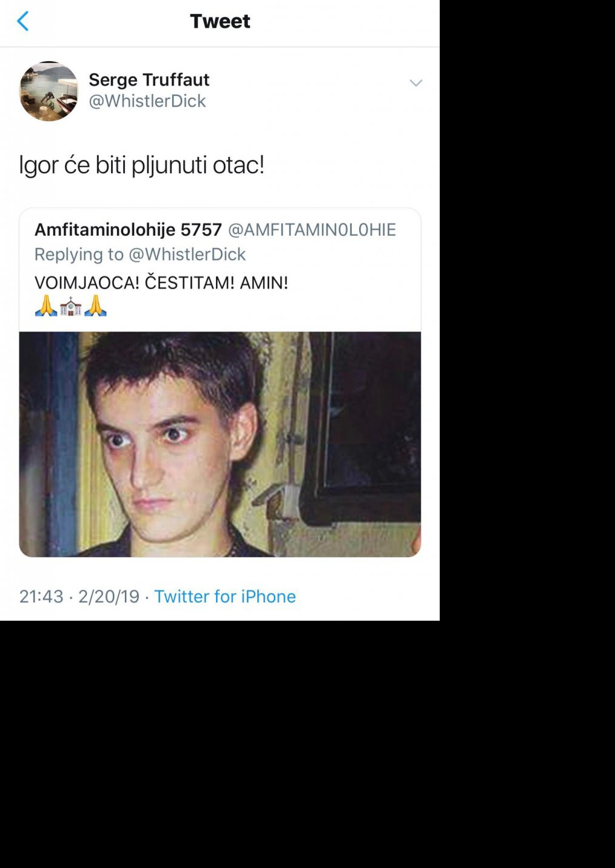
Task: Open the 'Twitter for iPhone' source link
Action: tap(225, 596)
